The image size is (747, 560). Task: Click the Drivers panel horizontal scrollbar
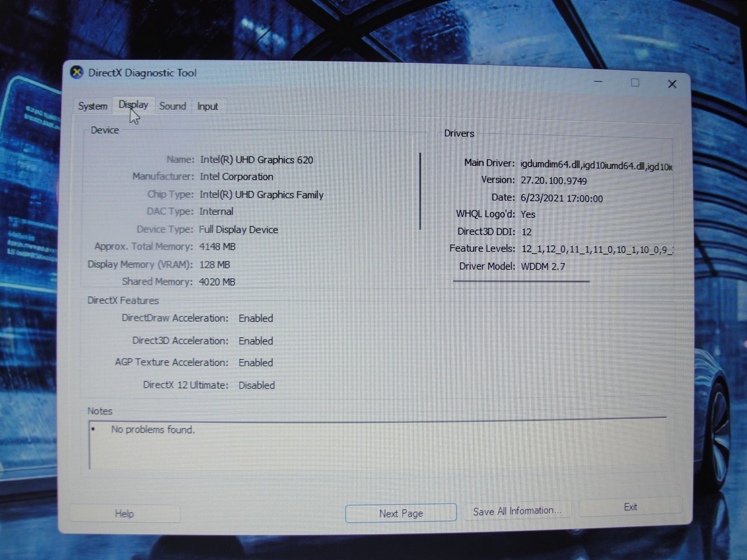(521, 281)
